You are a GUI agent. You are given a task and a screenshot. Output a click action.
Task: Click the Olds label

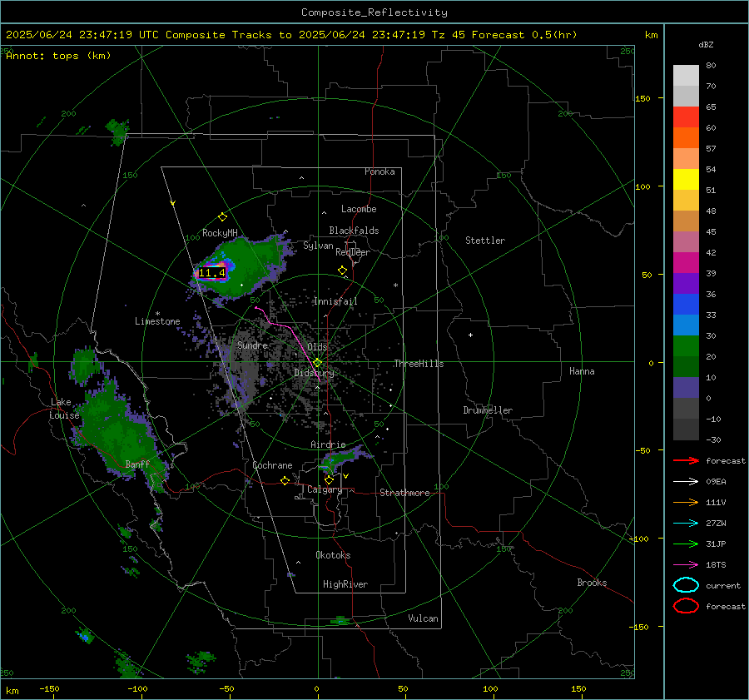(x=317, y=347)
